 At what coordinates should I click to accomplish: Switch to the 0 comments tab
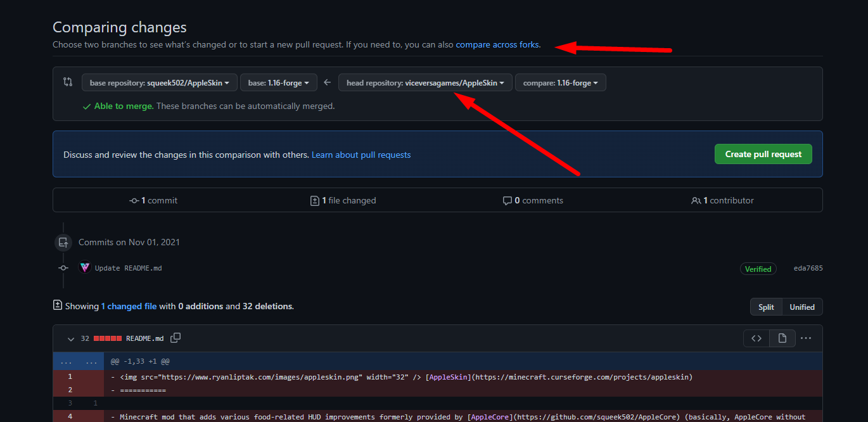click(x=533, y=200)
